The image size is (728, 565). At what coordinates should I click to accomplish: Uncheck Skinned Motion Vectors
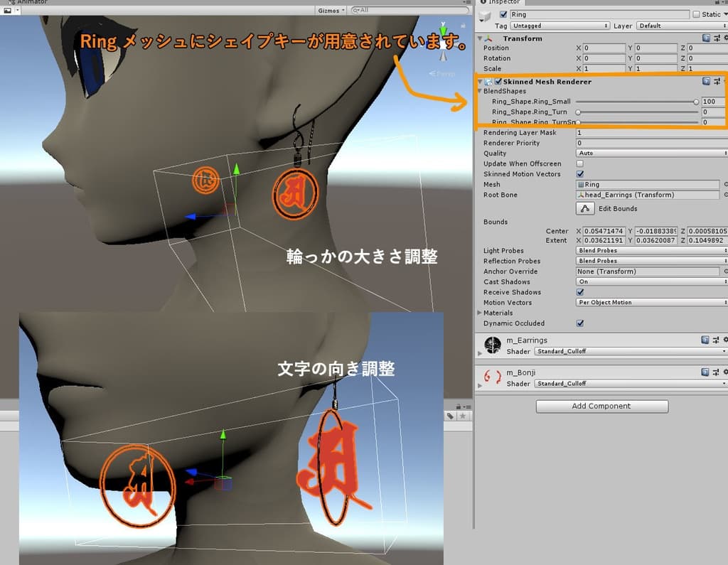point(579,174)
